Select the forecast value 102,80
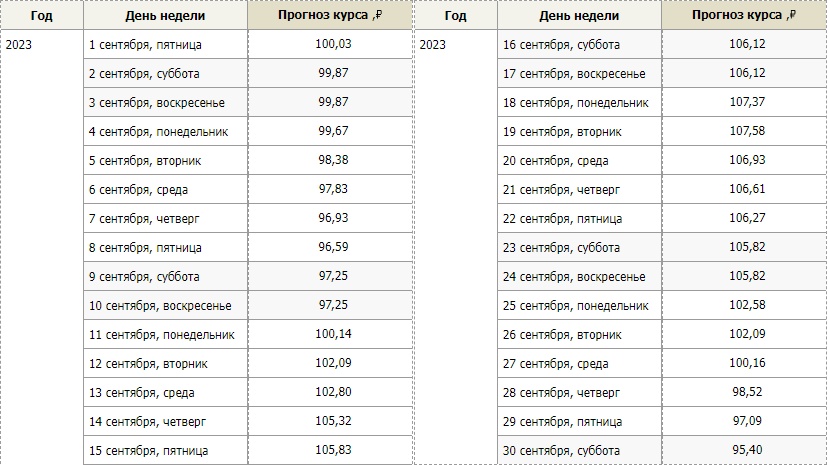The width and height of the screenshot is (828, 465). point(334,393)
